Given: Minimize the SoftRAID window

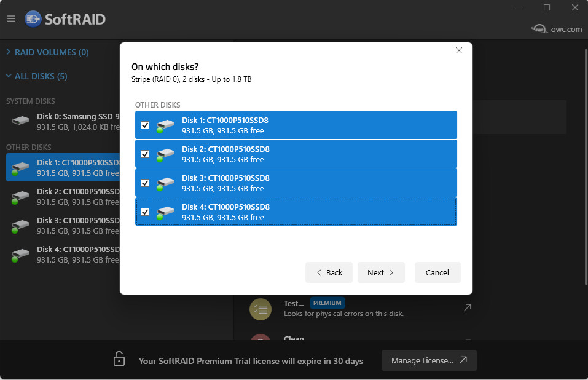Looking at the screenshot, I should 519,7.
